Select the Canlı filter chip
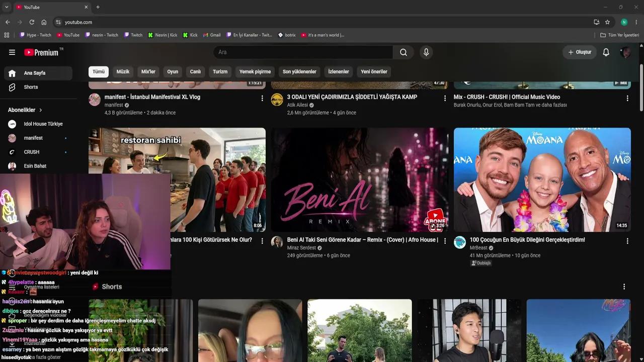This screenshot has width=644, height=362. (x=195, y=71)
